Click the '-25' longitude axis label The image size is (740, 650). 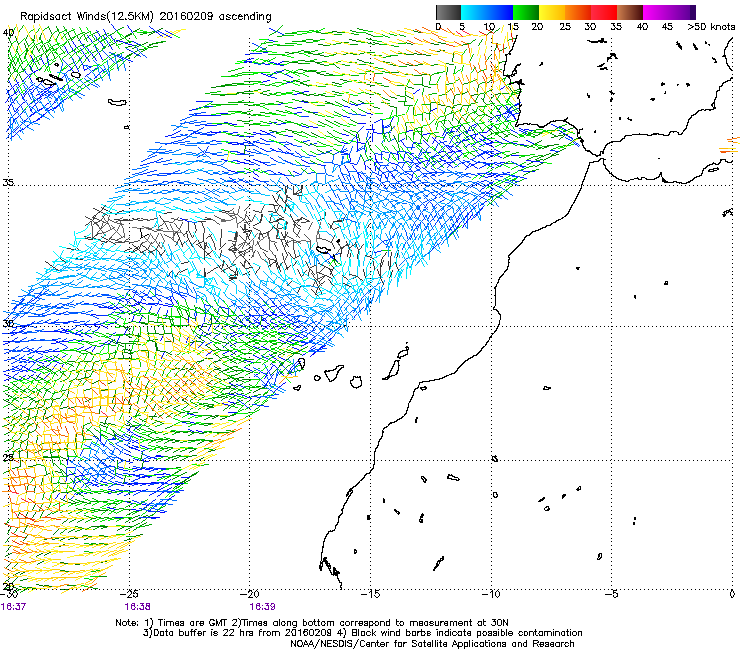(x=129, y=594)
